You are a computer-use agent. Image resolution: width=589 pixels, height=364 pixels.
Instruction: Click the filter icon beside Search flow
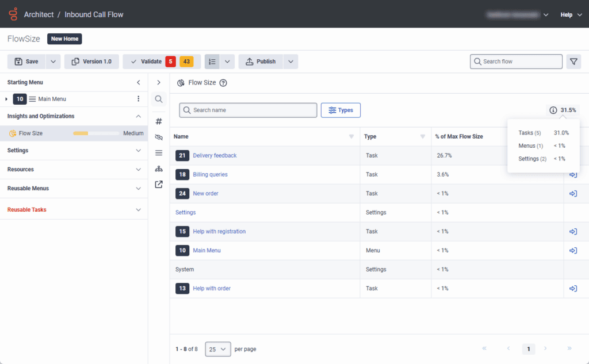click(573, 61)
